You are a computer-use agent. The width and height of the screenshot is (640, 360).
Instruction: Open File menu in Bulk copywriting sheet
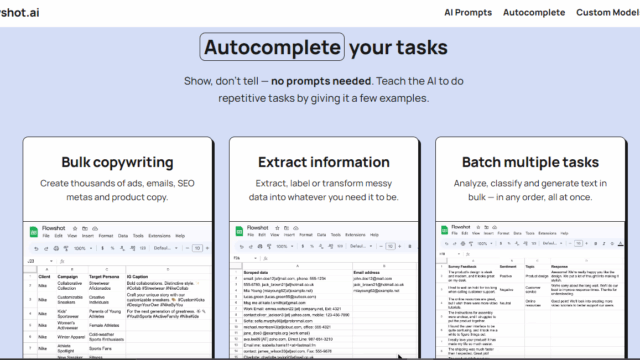46,236
